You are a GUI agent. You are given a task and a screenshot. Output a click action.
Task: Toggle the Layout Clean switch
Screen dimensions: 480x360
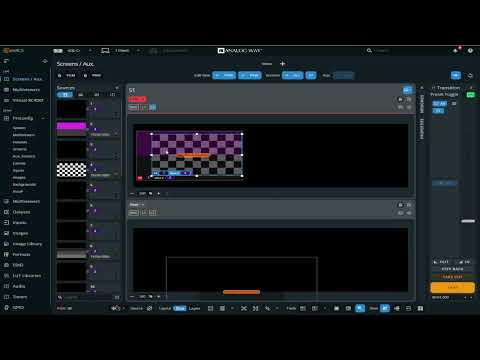coord(180,308)
